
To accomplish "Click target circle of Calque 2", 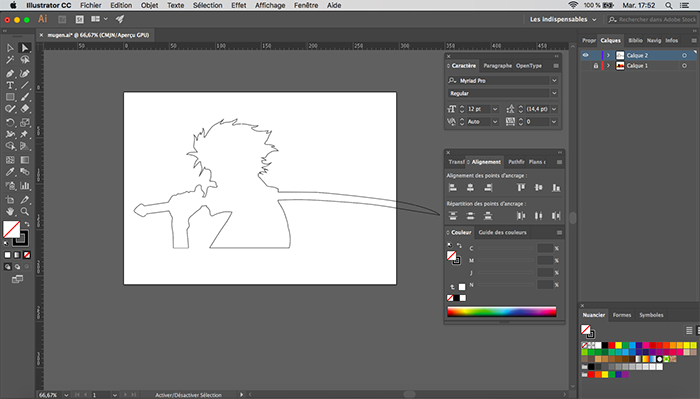I will [x=684, y=55].
